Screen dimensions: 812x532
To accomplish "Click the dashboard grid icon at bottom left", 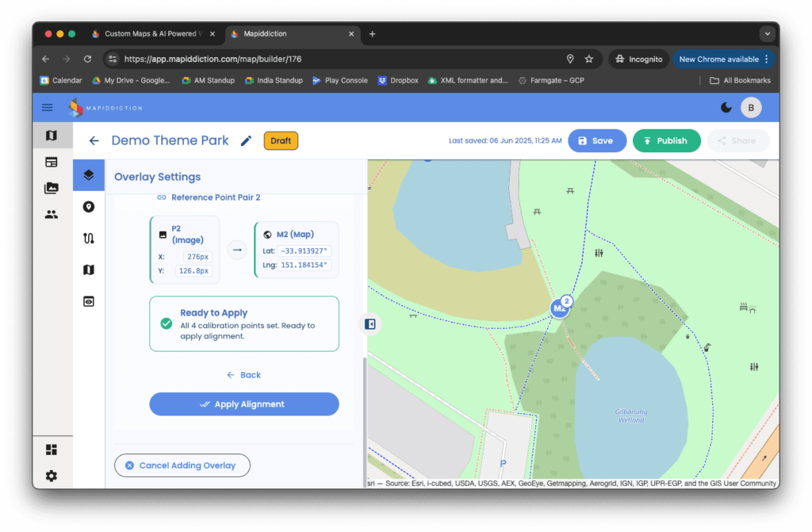I will [51, 450].
